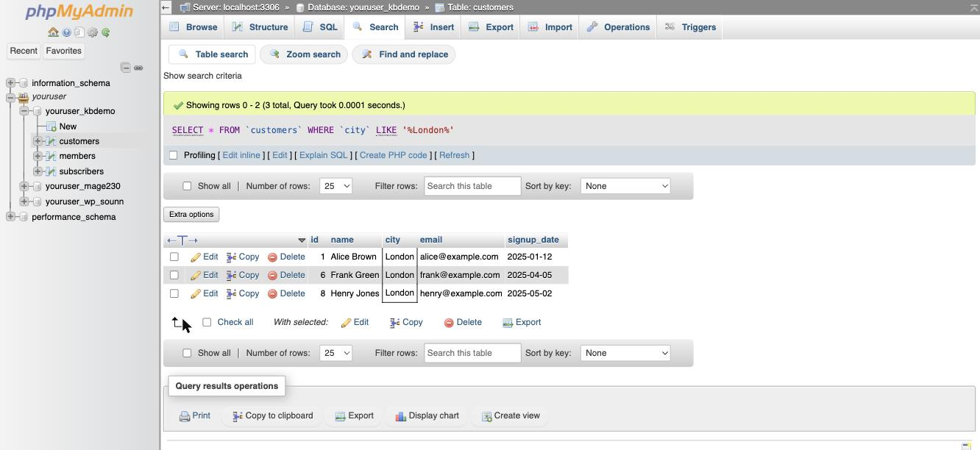Click the Extra options button

[x=191, y=215]
